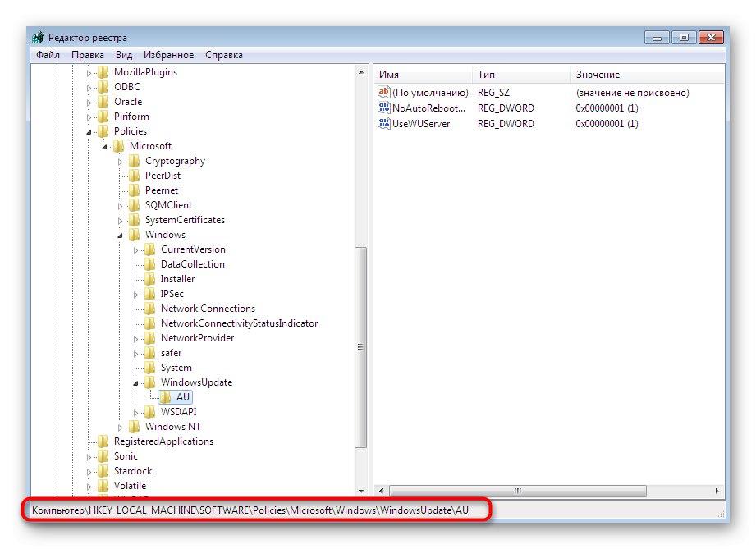Click the DWORD icon of NoAutoReboot value
Viewport: 756px width, 549px height.
pos(384,108)
